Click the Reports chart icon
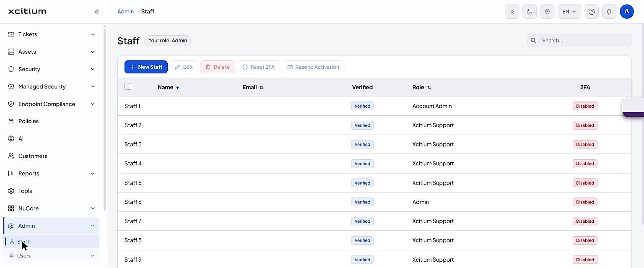Image resolution: width=644 pixels, height=268 pixels. [x=11, y=173]
